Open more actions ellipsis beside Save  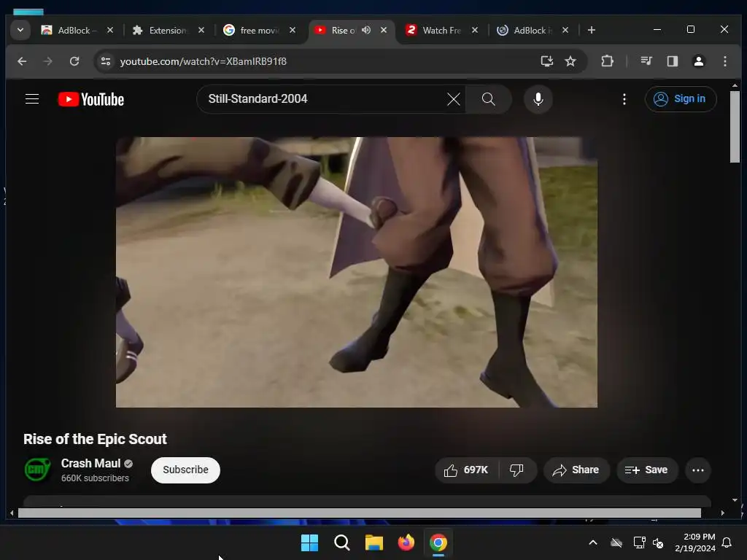[x=698, y=470]
